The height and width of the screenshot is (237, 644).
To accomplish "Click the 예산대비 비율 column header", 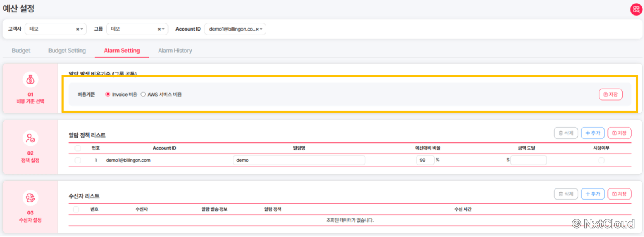I will 428,148.
